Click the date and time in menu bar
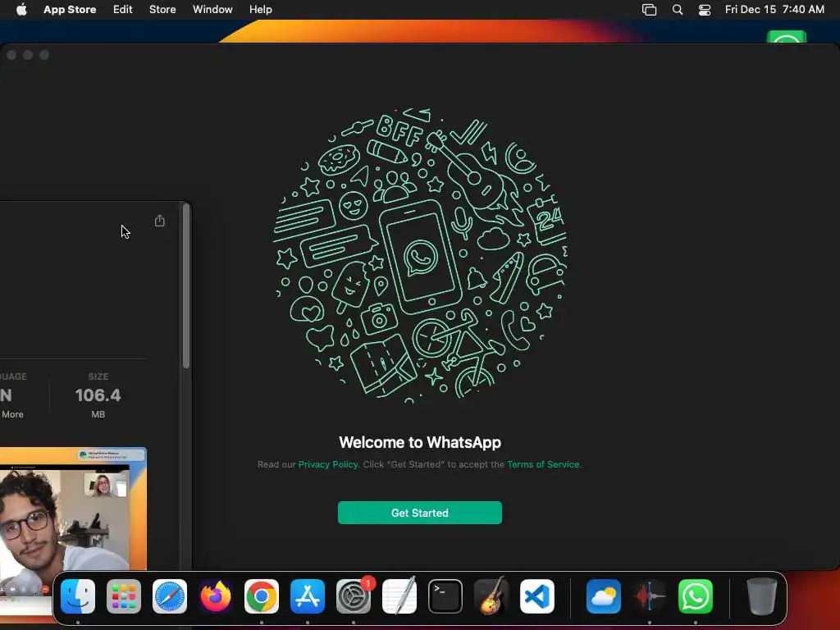Image resolution: width=840 pixels, height=630 pixels. (774, 9)
